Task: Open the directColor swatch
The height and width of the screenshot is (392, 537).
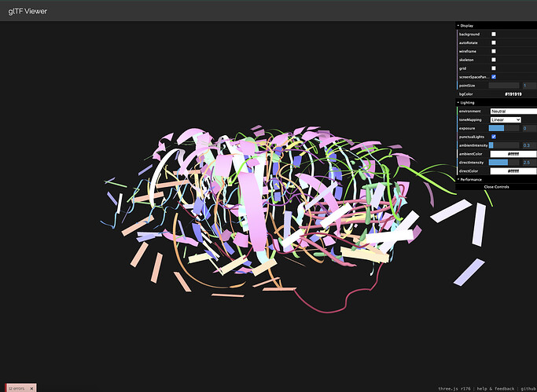Action: (x=513, y=171)
